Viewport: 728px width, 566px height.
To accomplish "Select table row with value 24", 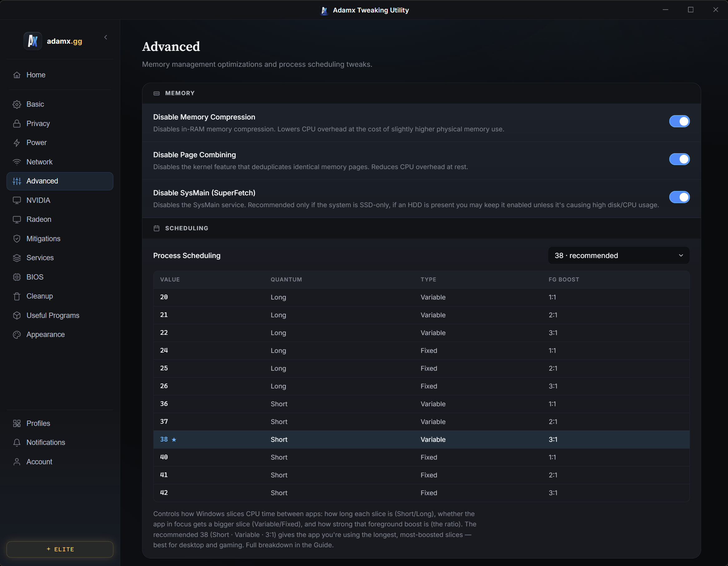I will pyautogui.click(x=421, y=351).
